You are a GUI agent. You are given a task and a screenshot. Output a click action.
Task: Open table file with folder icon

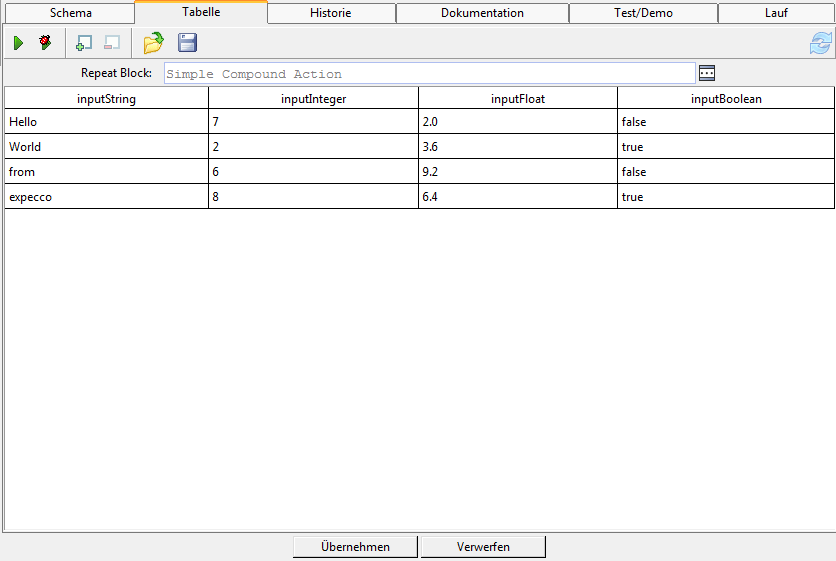(153, 43)
